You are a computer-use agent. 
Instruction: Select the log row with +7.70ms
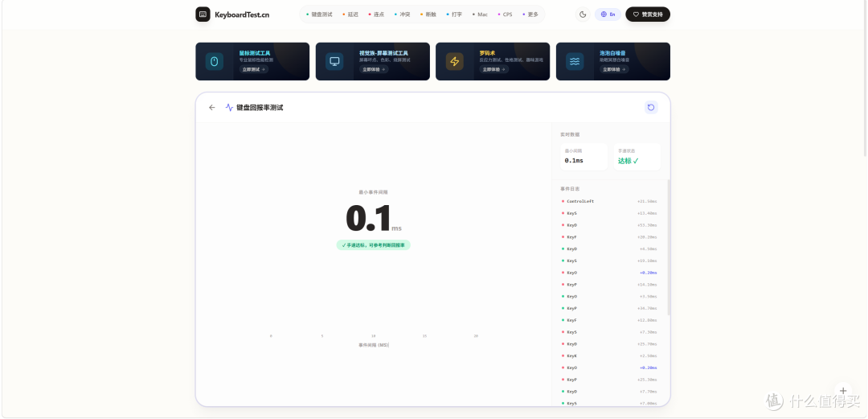click(609, 392)
